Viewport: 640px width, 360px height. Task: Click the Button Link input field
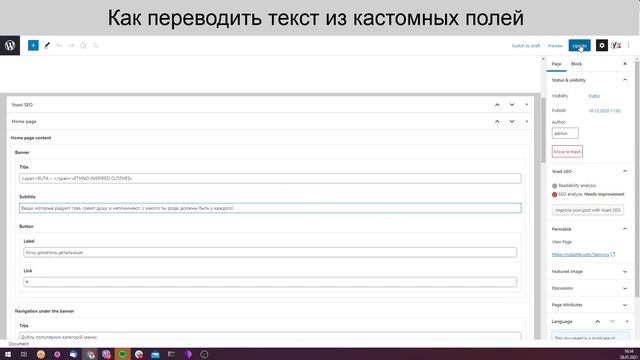(270, 282)
